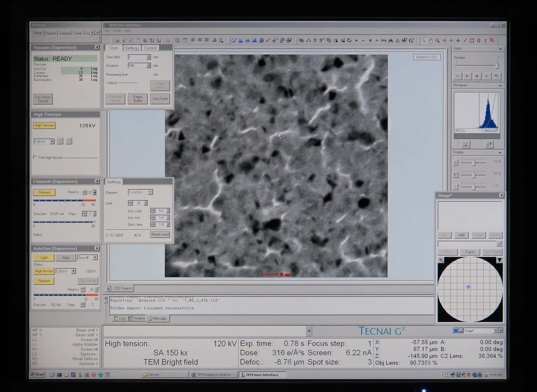Image resolution: width=537 pixels, height=392 pixels.
Task: Open the Help menu
Action: pos(128,31)
